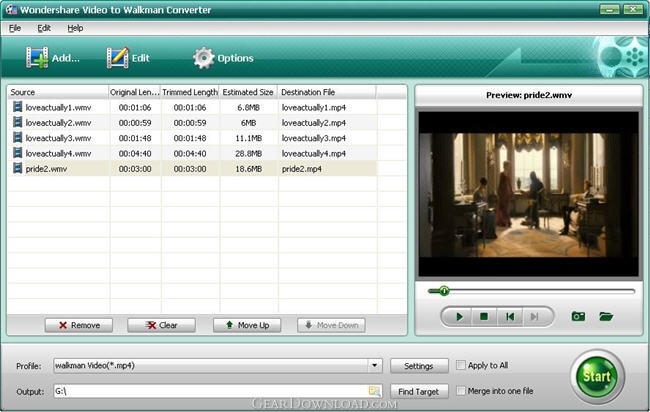Click the Move Down button
The width and height of the screenshot is (650, 412).
331,325
